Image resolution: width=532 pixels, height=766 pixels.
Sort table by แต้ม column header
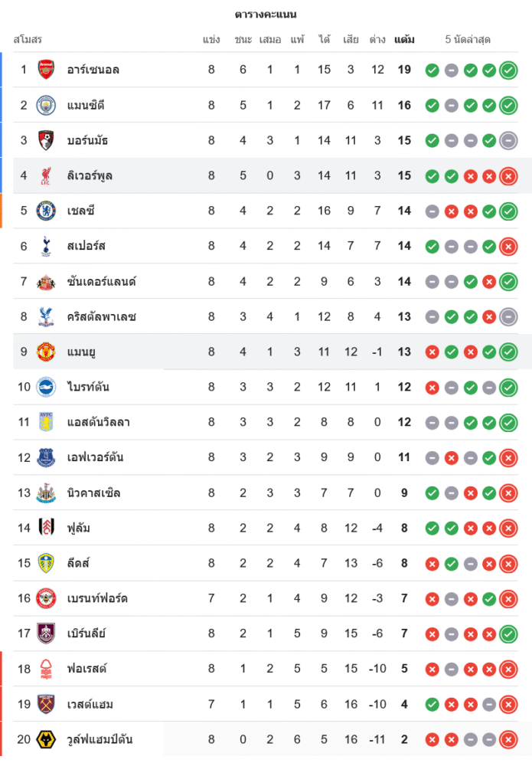404,39
